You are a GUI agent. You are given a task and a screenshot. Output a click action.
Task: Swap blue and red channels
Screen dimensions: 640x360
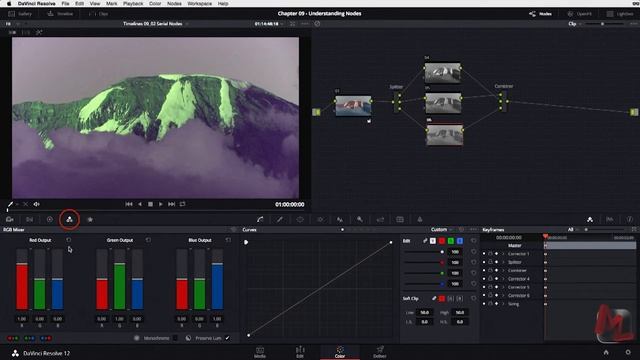[46, 338]
